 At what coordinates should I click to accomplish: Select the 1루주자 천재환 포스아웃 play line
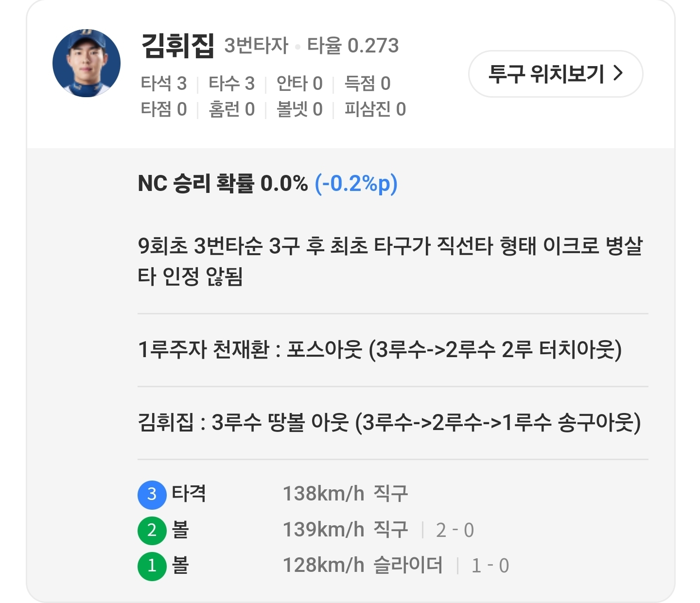coord(380,350)
